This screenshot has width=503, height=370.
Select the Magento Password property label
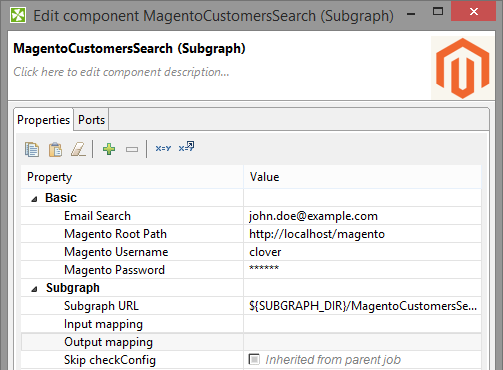[114, 270]
